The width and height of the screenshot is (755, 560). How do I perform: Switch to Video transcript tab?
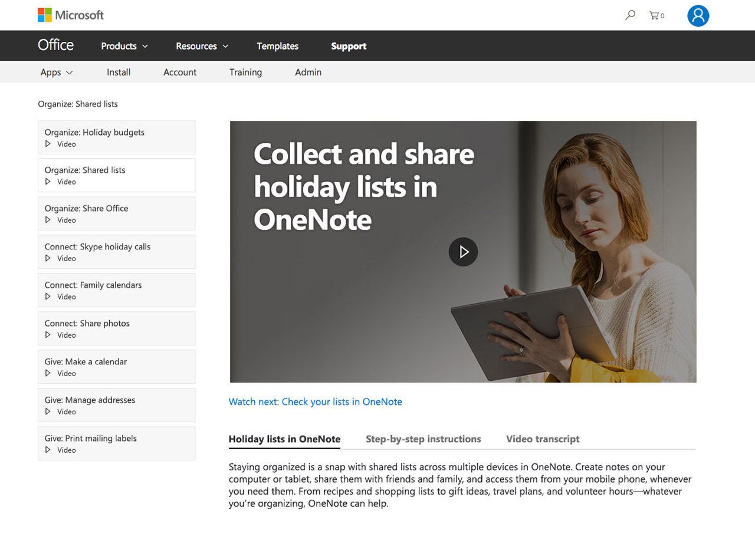[x=543, y=439]
